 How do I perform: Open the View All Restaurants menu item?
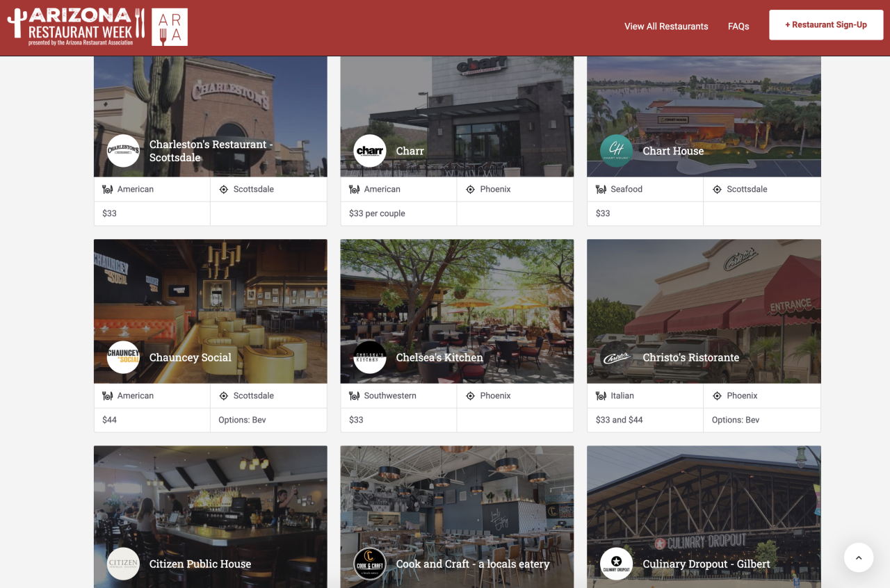point(665,26)
